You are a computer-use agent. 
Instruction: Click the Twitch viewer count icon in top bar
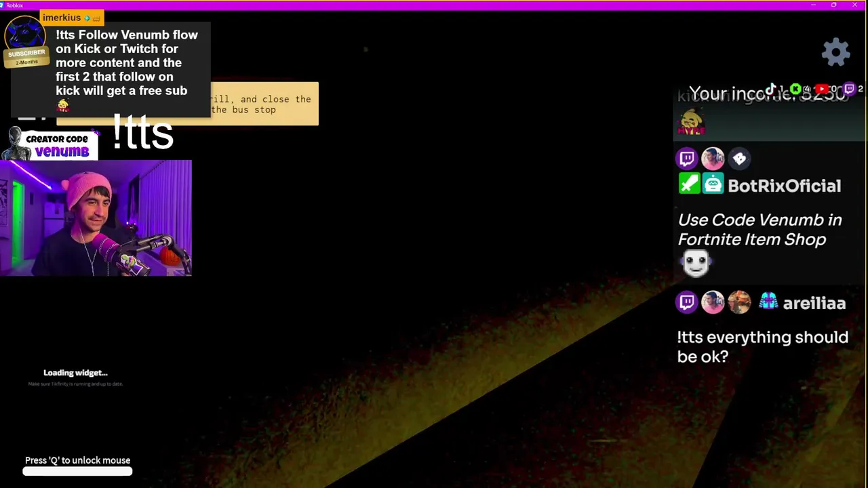(849, 89)
